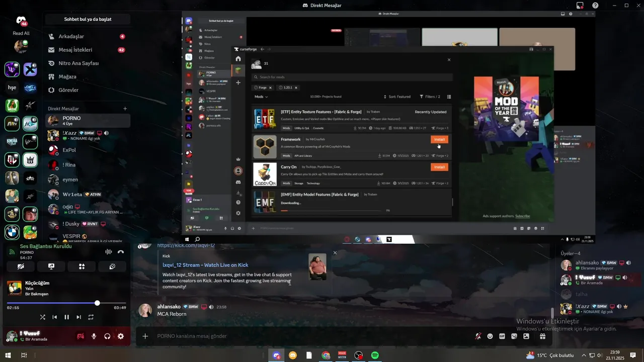
Task: Click the plus attach button in message bar
Action: 145,336
